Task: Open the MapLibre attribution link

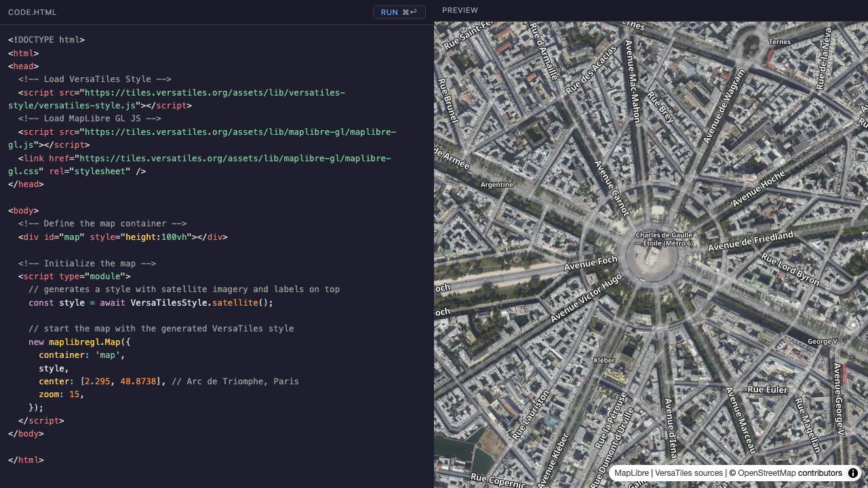Action: tap(631, 473)
